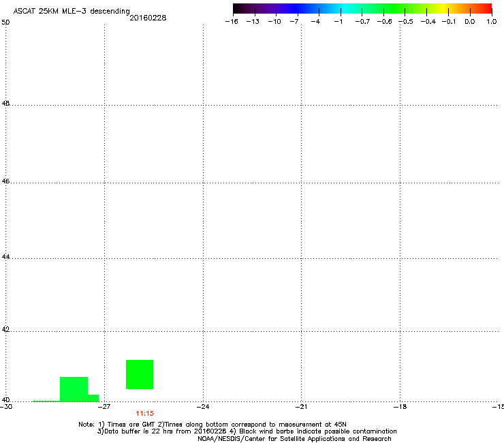Click the 0.0 color scale label
The height and width of the screenshot is (443, 504).
tap(470, 22)
